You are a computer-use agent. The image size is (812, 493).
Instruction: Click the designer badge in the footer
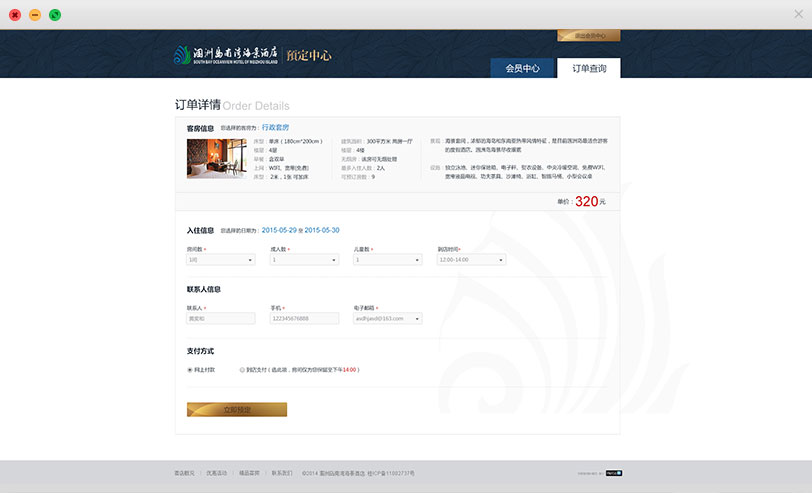click(x=612, y=473)
